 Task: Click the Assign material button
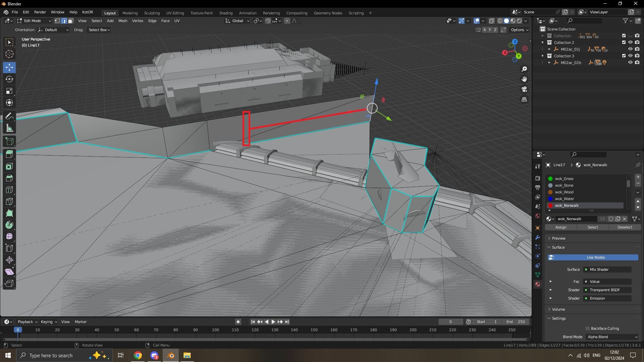(561, 227)
